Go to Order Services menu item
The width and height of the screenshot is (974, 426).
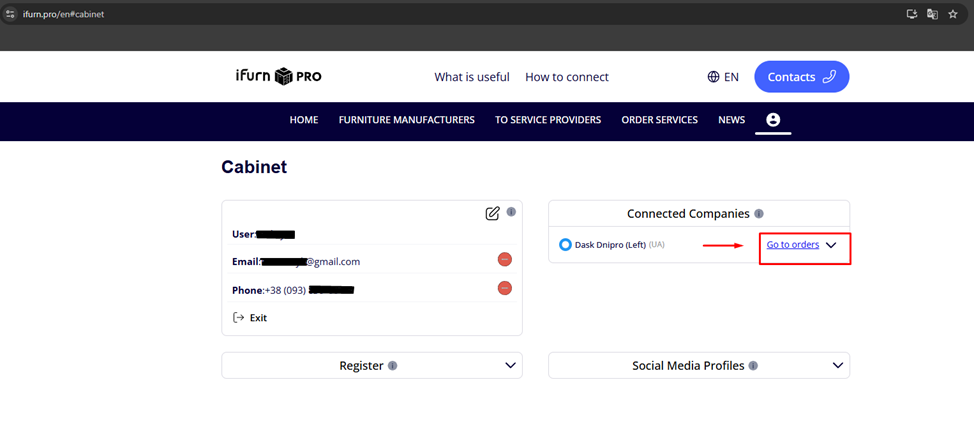[659, 120]
